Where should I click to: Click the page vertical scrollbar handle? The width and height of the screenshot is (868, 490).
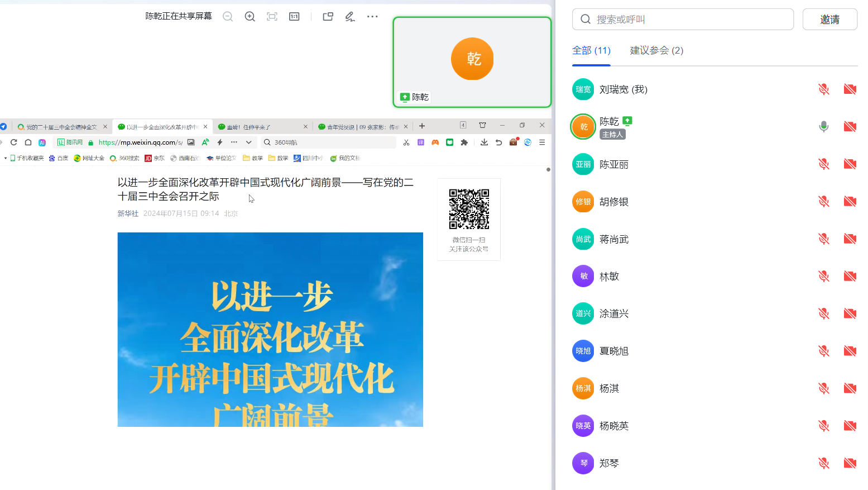pos(548,169)
